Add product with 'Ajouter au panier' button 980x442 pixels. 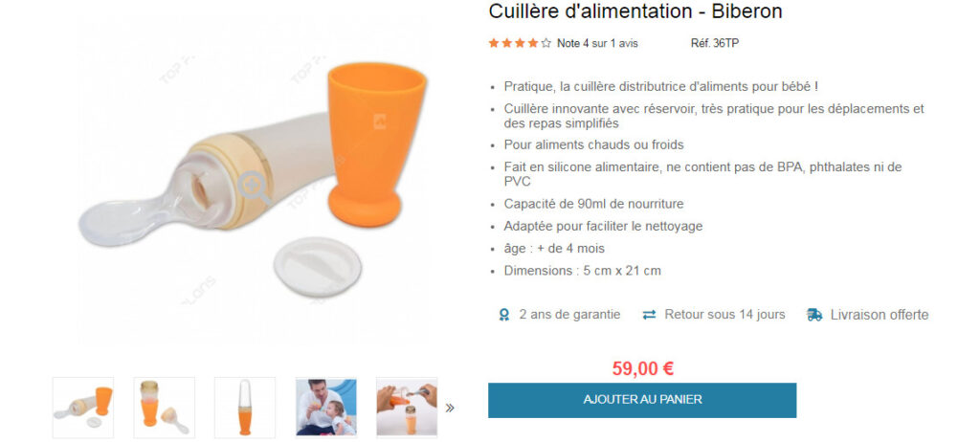coord(642,400)
